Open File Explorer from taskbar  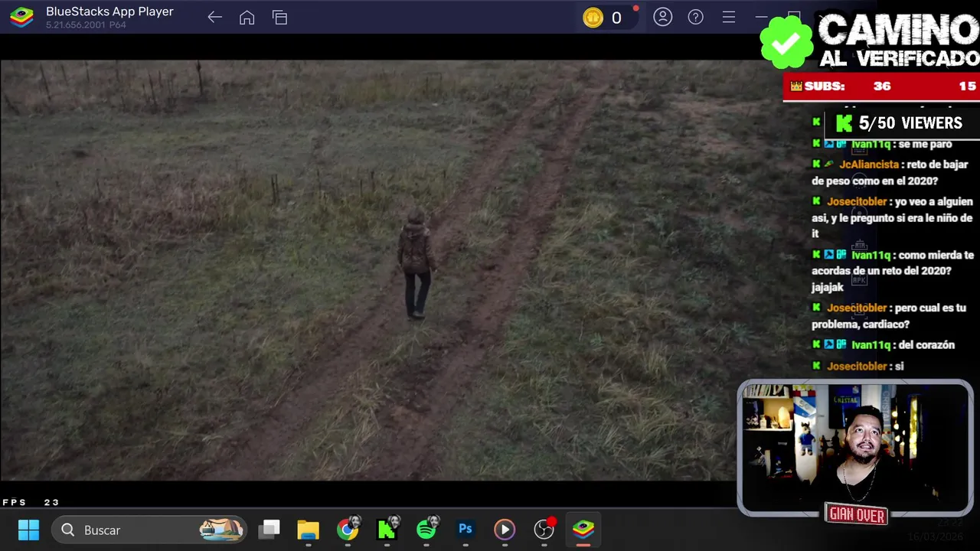308,530
